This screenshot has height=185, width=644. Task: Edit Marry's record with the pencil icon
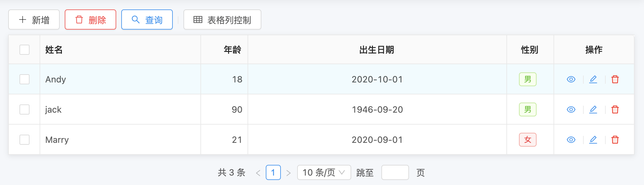tap(593, 140)
